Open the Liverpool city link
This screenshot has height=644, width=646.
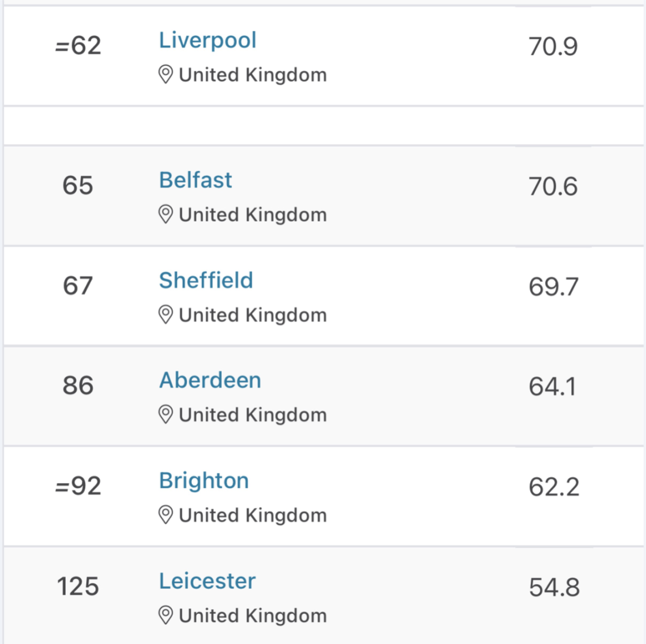pos(208,41)
